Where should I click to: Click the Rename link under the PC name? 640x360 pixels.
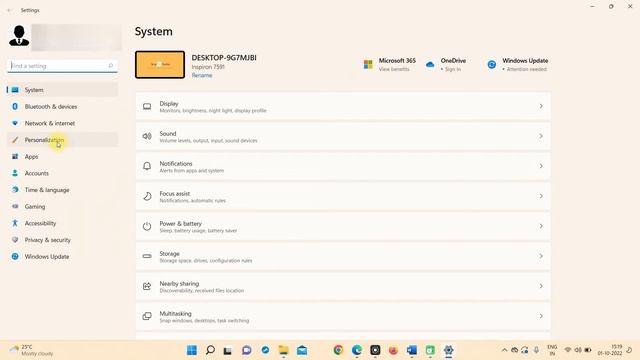point(202,76)
